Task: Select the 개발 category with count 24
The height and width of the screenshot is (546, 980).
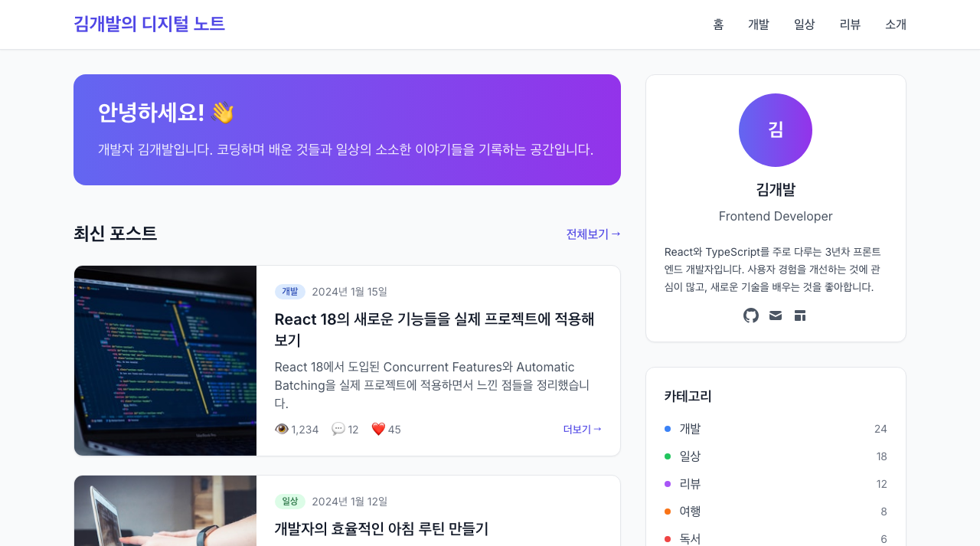Action: click(x=776, y=429)
